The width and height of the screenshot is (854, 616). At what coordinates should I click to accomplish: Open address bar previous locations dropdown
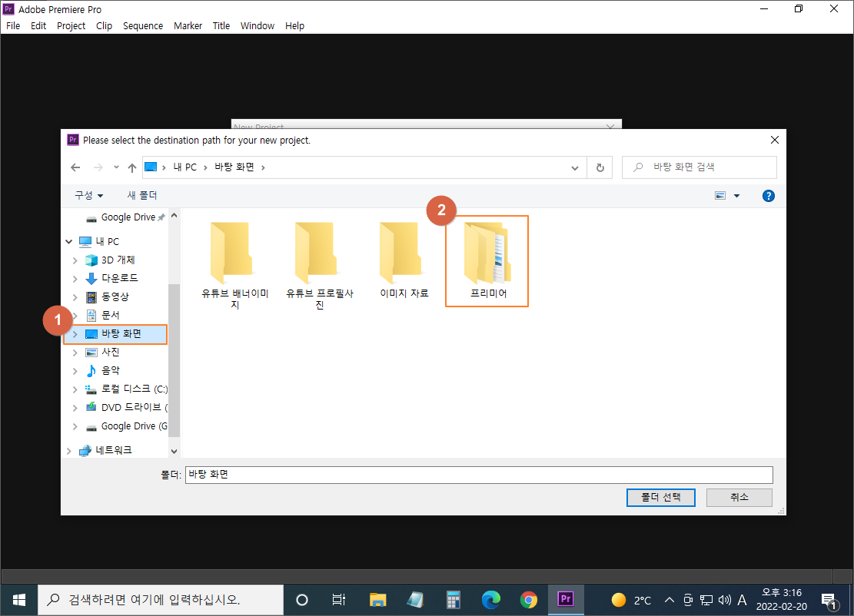[x=575, y=167]
